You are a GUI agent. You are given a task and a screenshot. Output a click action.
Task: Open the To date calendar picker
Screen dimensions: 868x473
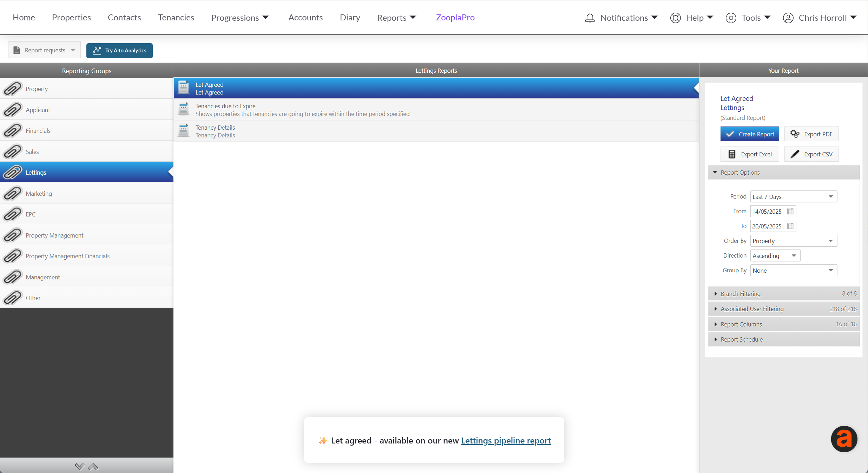(x=790, y=226)
